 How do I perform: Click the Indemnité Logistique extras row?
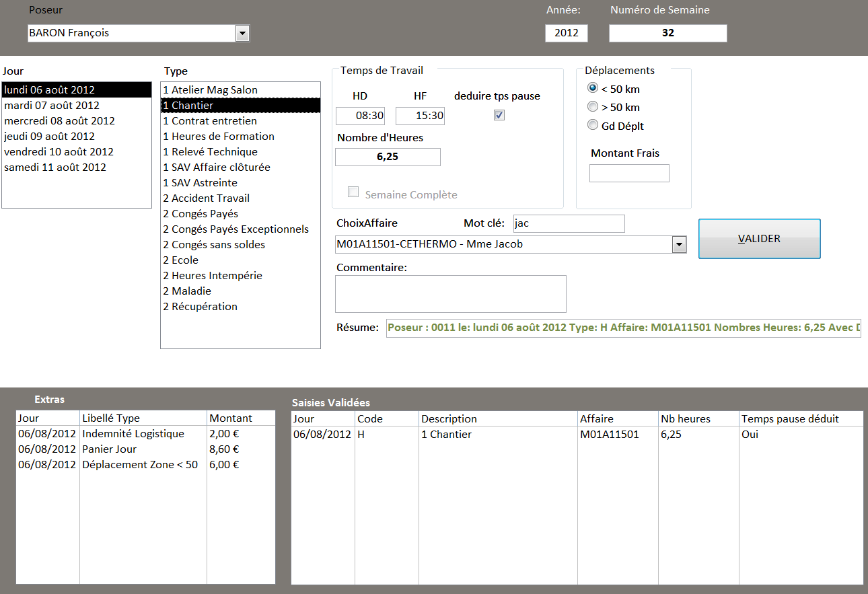point(145,434)
